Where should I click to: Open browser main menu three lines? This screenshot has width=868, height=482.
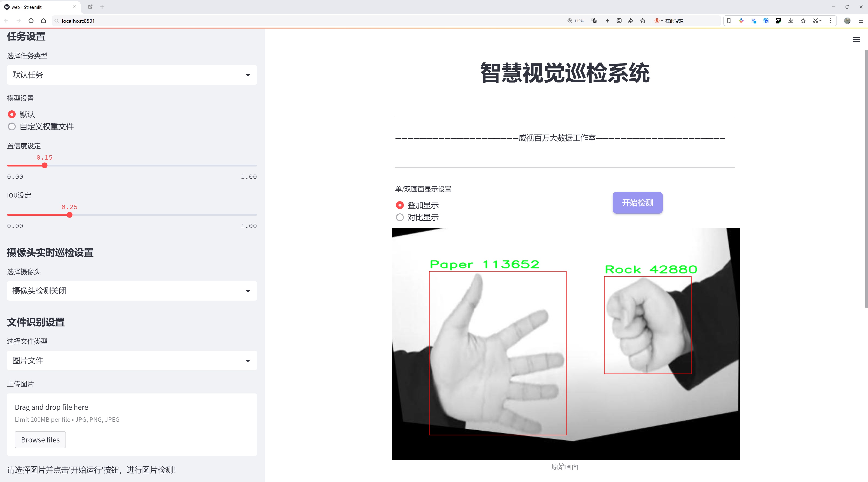click(x=861, y=21)
